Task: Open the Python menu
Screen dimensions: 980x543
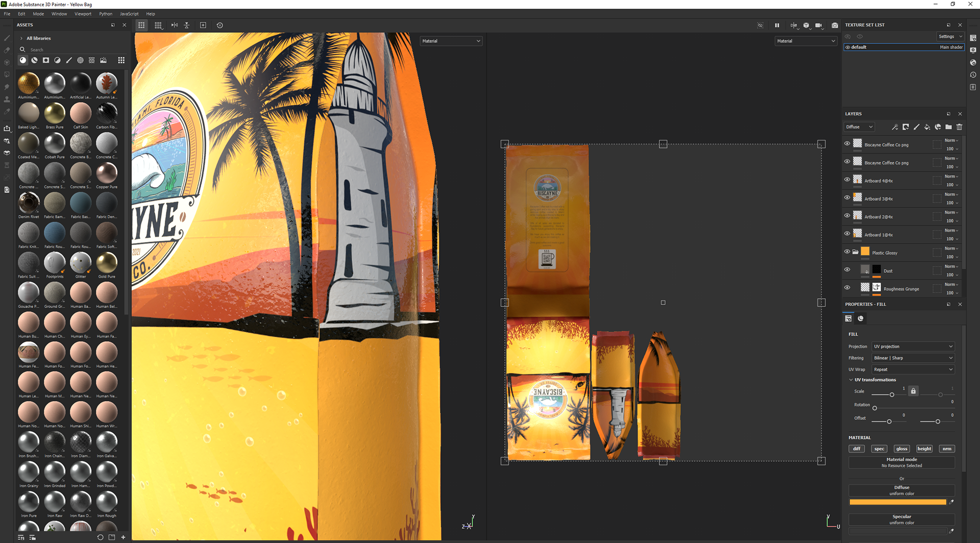Action: [106, 14]
